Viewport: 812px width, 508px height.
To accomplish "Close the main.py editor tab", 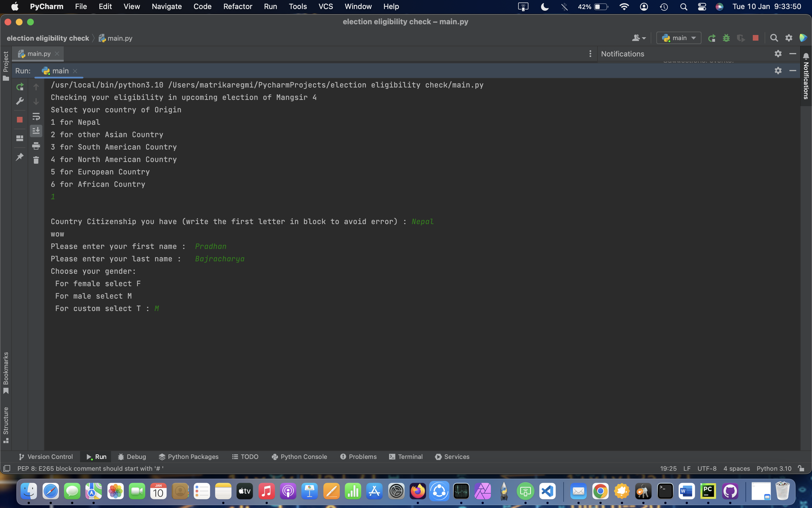I will [x=57, y=54].
